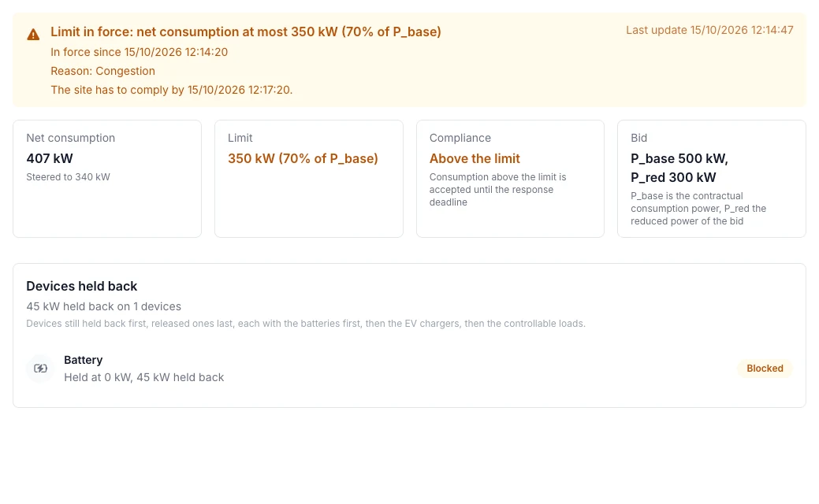The height and width of the screenshot is (504, 819).
Task: Click the Compliance card heading
Action: click(x=460, y=138)
